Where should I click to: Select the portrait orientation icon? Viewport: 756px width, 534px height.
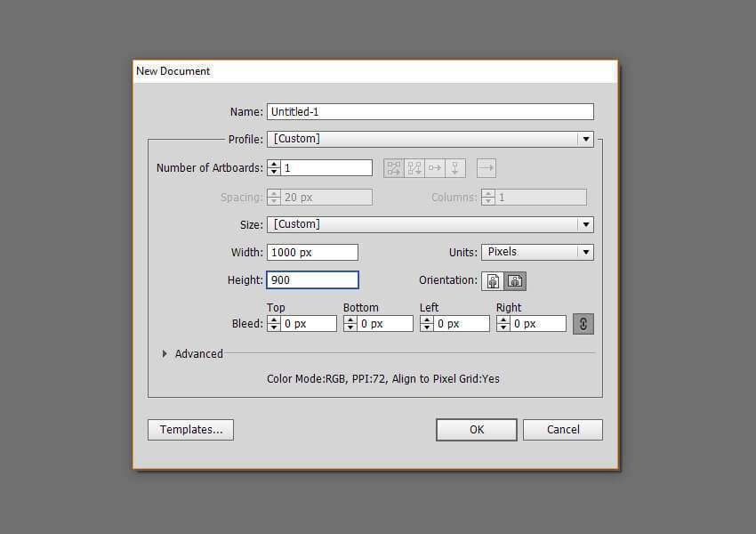[x=494, y=280]
